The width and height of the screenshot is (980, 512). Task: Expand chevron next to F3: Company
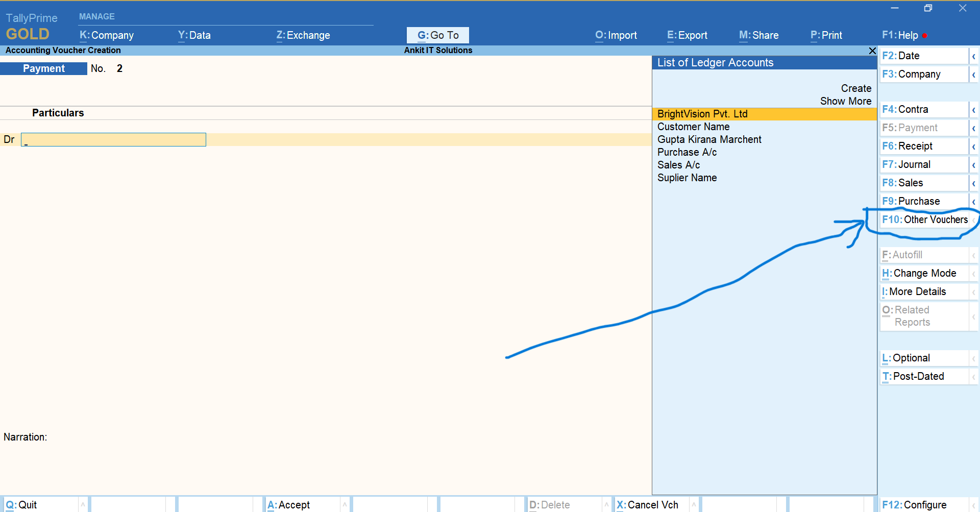click(974, 75)
